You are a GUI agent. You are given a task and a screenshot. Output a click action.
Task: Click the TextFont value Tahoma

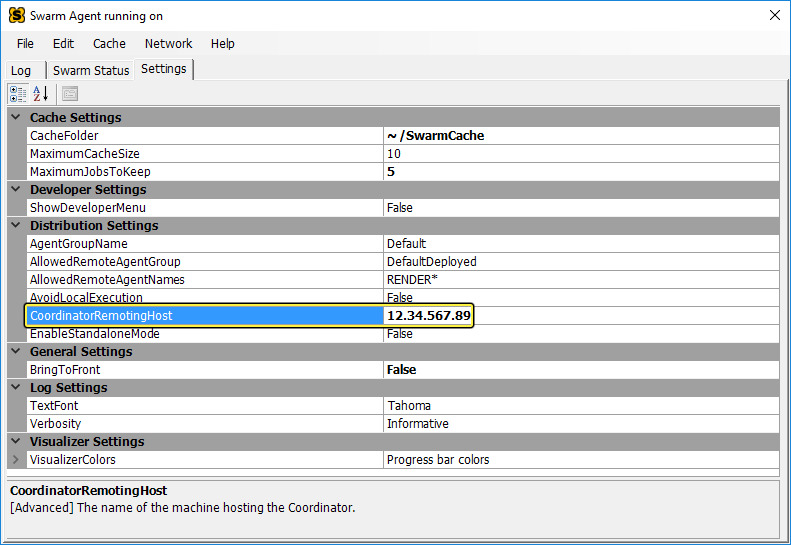click(x=581, y=406)
